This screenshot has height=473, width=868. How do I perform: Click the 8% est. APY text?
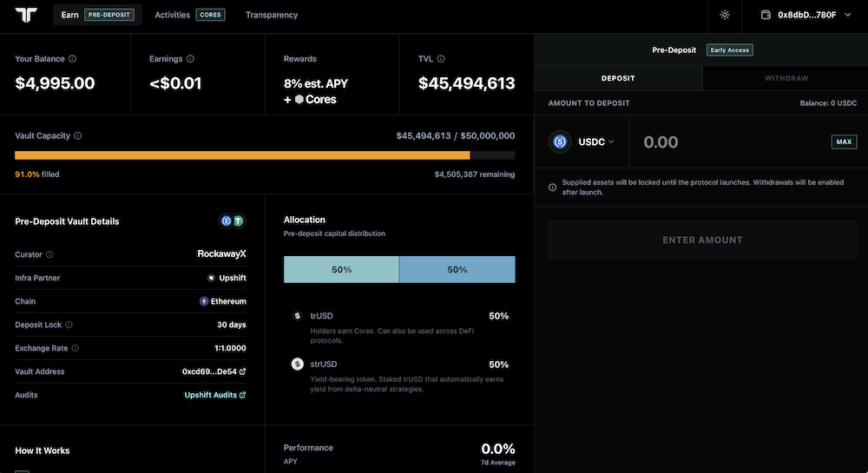point(316,83)
